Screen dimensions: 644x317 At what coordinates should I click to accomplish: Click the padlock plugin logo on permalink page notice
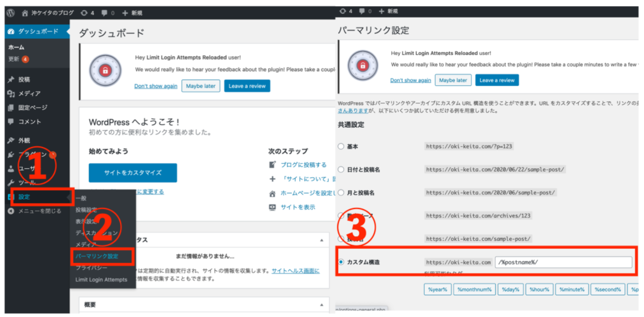click(362, 66)
